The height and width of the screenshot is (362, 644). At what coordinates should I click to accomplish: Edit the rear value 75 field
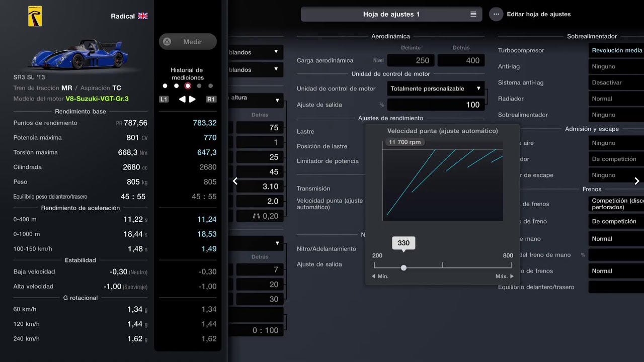click(x=260, y=128)
